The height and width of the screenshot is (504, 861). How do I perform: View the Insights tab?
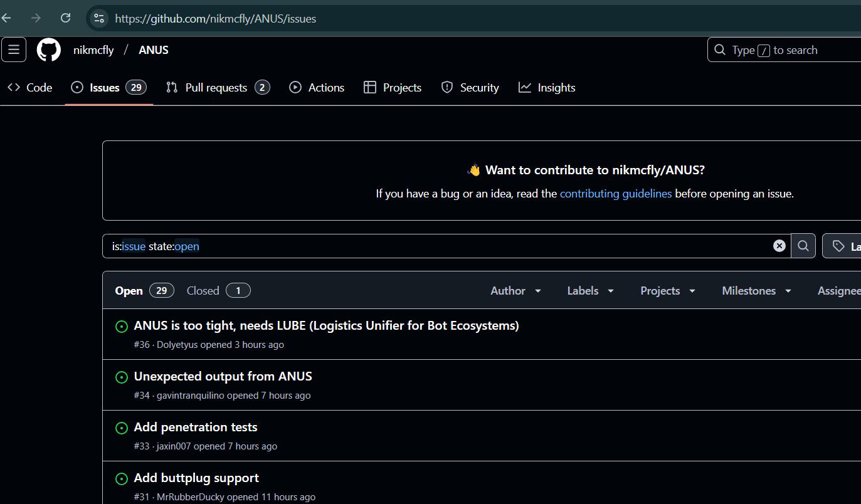[x=547, y=88]
